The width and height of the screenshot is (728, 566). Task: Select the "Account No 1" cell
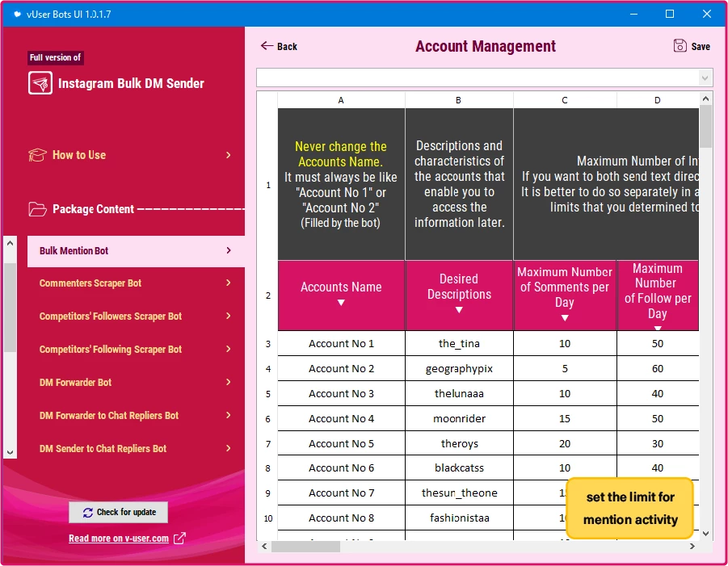pos(341,344)
